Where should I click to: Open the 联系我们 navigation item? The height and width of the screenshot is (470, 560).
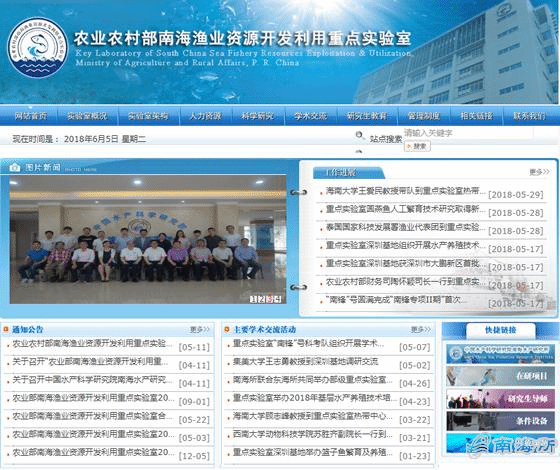tap(529, 116)
